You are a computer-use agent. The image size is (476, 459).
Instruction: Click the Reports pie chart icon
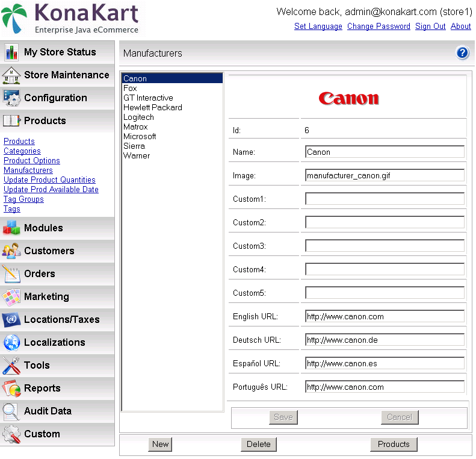point(11,388)
